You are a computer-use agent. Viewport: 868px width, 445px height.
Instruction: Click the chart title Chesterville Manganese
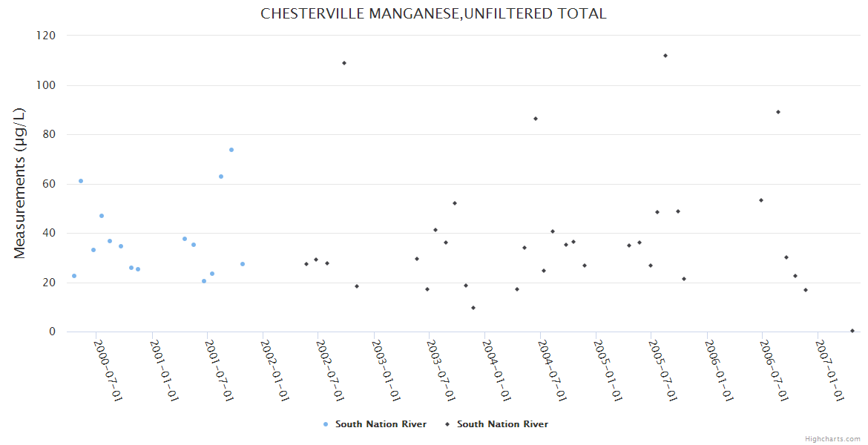tap(433, 13)
